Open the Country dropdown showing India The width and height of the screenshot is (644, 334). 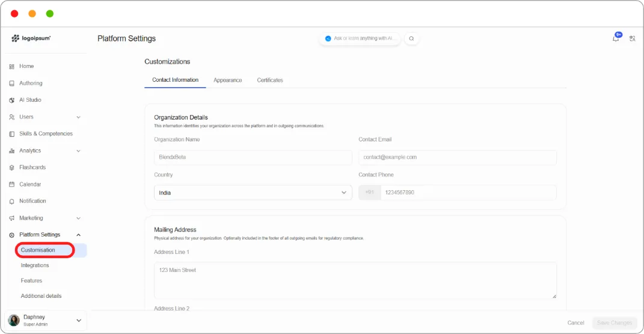253,193
